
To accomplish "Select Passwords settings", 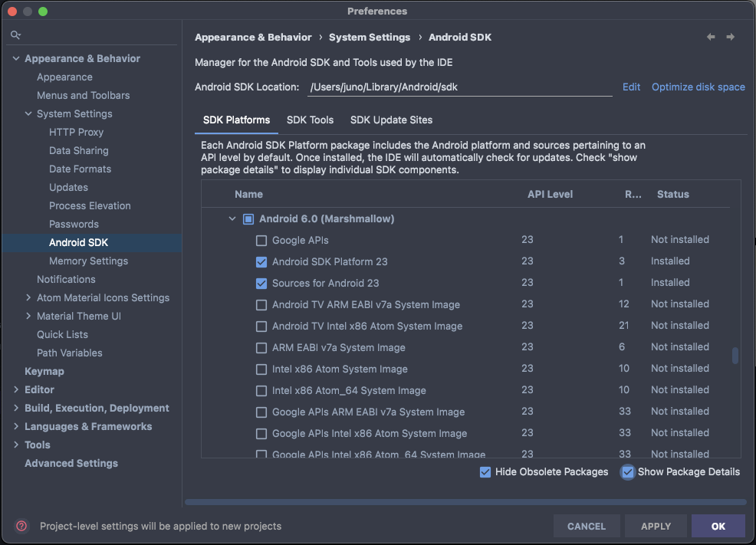I will [x=74, y=224].
